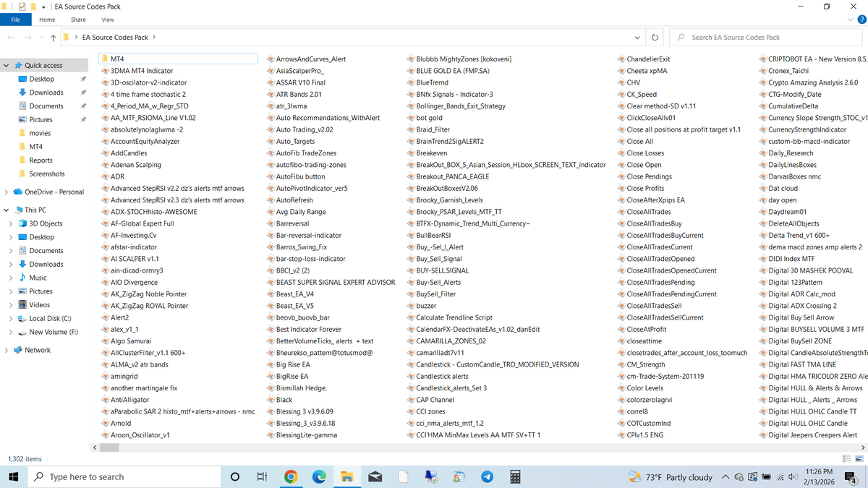Collapse the Quick access tree node

coord(7,65)
